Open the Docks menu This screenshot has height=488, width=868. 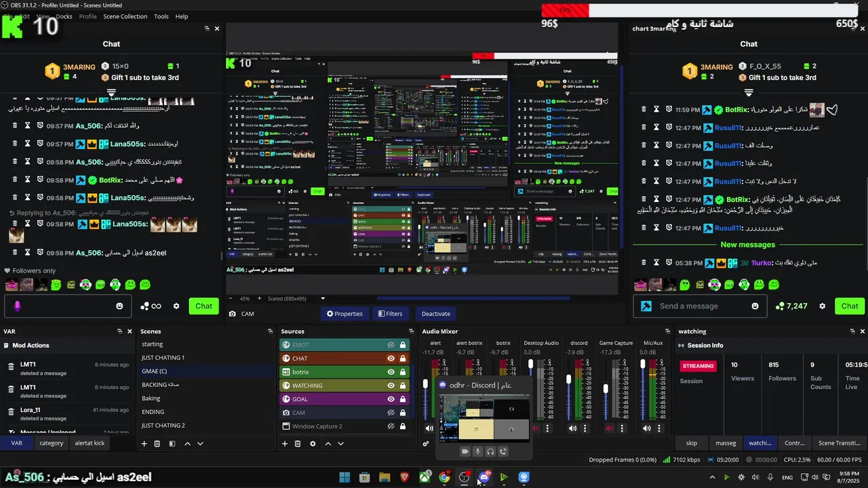(x=64, y=16)
